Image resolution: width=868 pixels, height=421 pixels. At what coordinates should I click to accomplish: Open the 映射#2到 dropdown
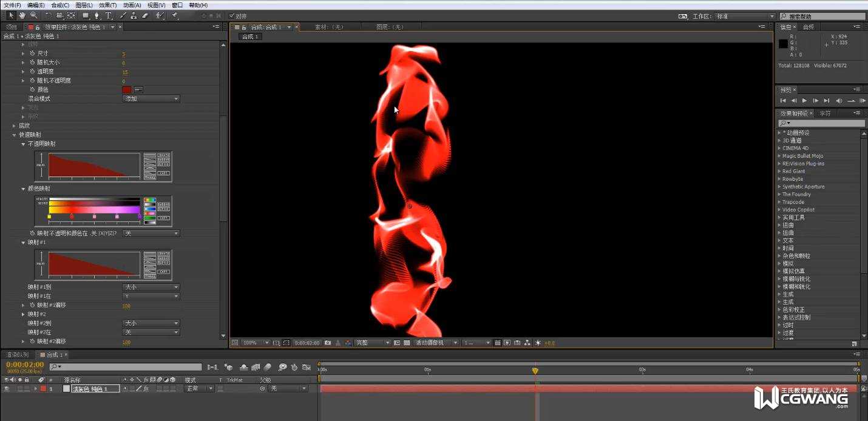click(x=151, y=323)
